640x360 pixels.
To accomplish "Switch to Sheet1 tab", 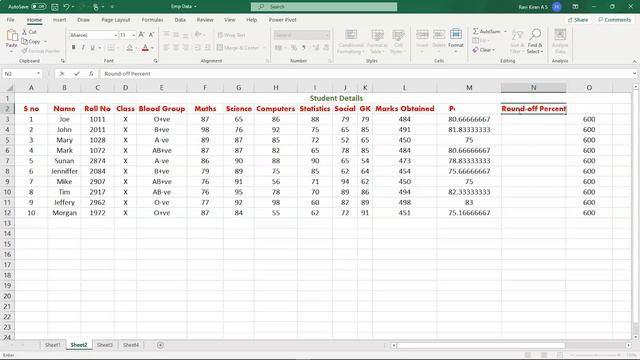I will (x=53, y=345).
